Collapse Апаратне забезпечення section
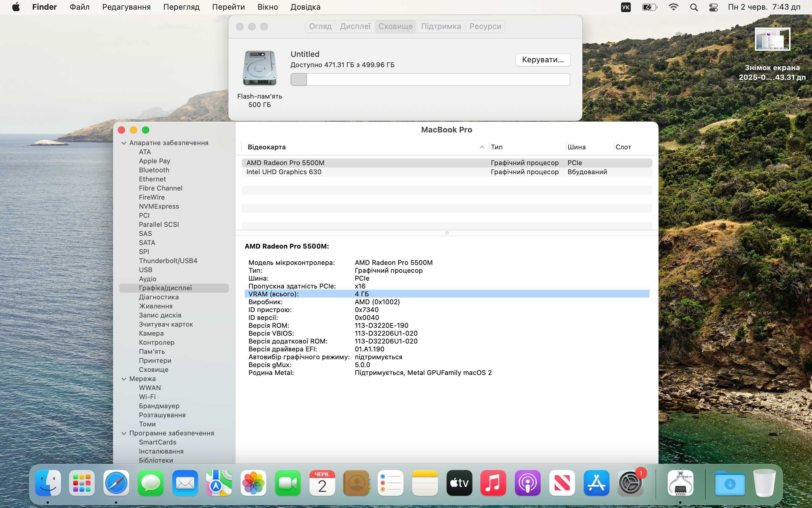Viewport: 812px width, 508px height. (124, 143)
